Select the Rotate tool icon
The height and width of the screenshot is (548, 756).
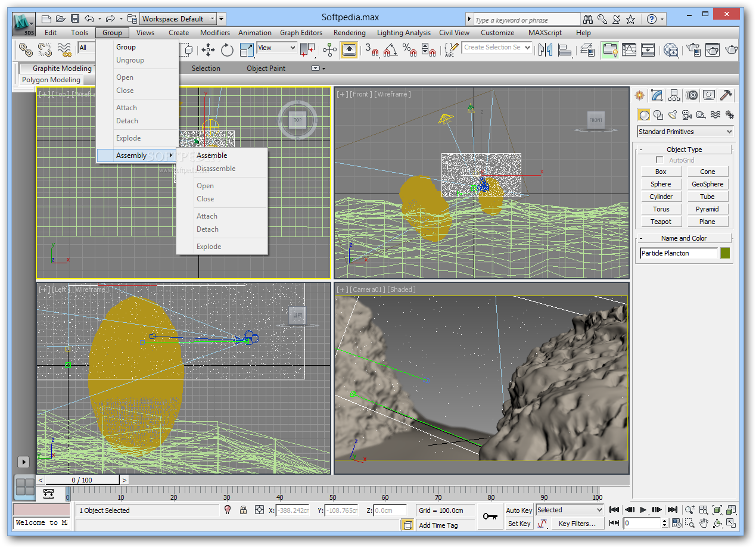[227, 49]
